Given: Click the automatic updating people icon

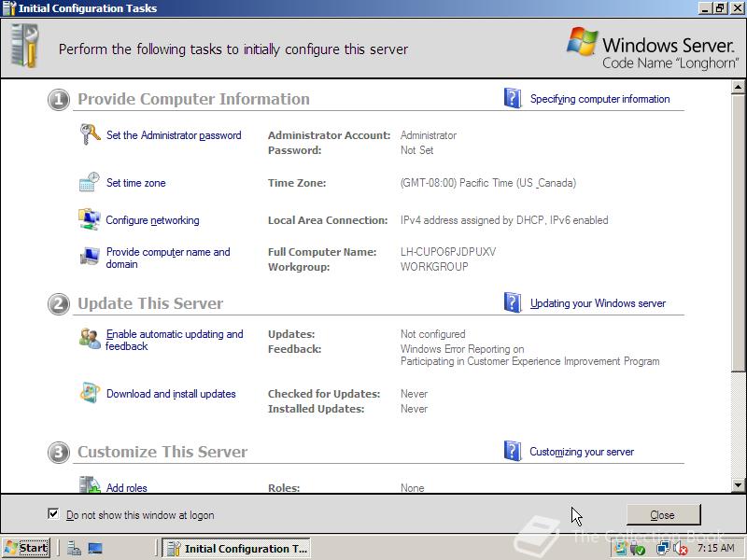Looking at the screenshot, I should 90,339.
